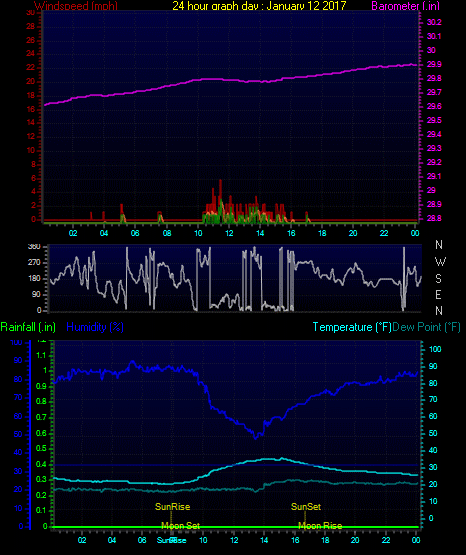Click the SunRise marker label
The image size is (466, 555).
[172, 507]
